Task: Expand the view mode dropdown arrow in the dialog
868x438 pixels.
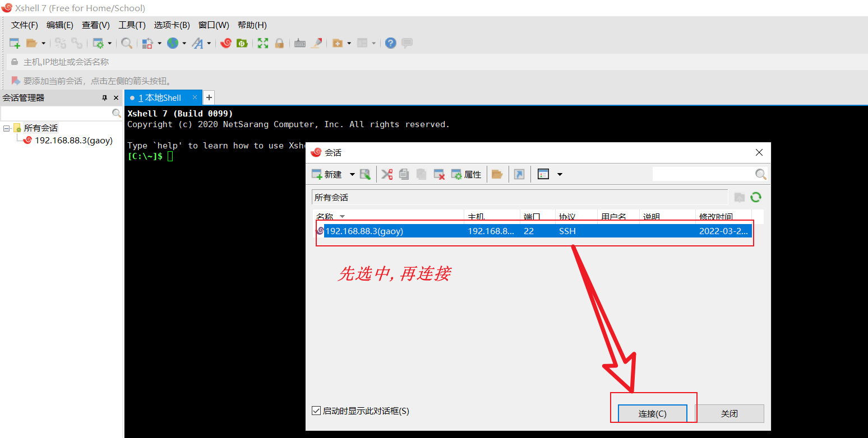Action: (x=560, y=174)
